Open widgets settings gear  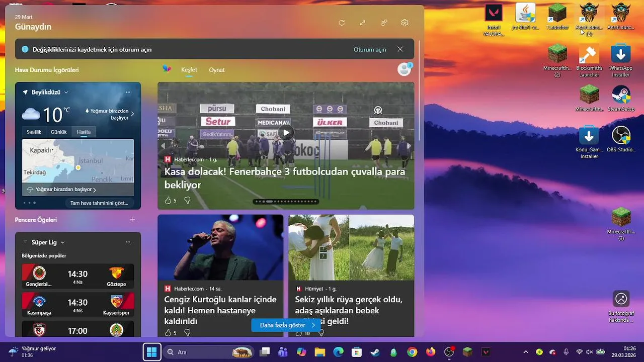(405, 23)
